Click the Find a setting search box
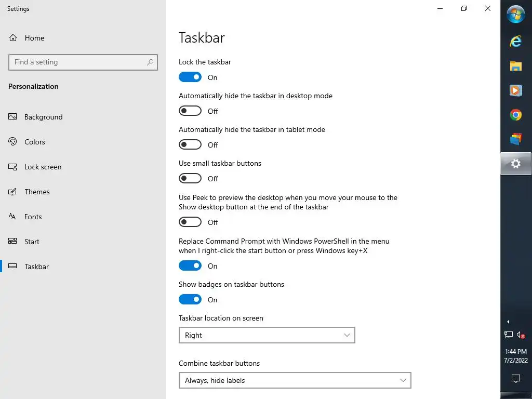532x399 pixels. pos(78,62)
